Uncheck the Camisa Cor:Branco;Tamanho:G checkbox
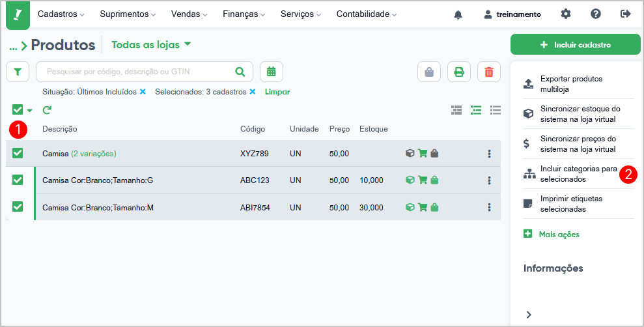The width and height of the screenshot is (644, 327). (18, 180)
